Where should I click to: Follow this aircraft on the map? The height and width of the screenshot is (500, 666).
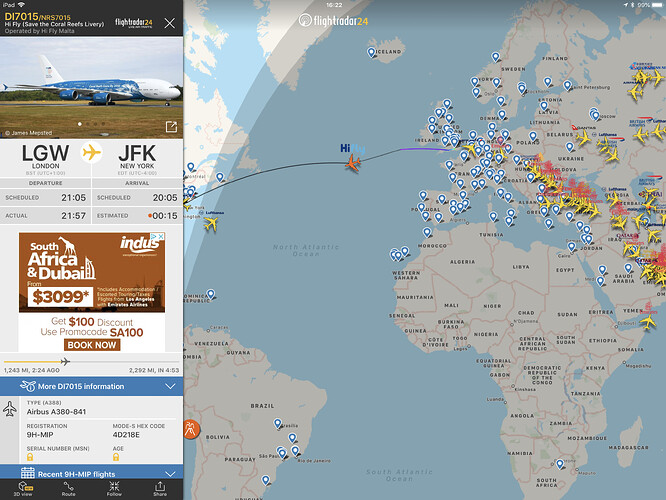coord(114,489)
